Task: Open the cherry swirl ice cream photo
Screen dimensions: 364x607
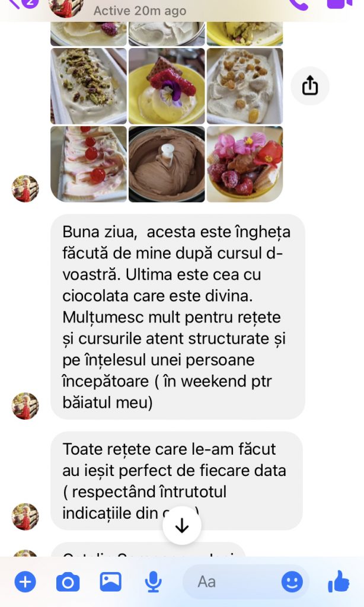Action: pyautogui.click(x=89, y=164)
